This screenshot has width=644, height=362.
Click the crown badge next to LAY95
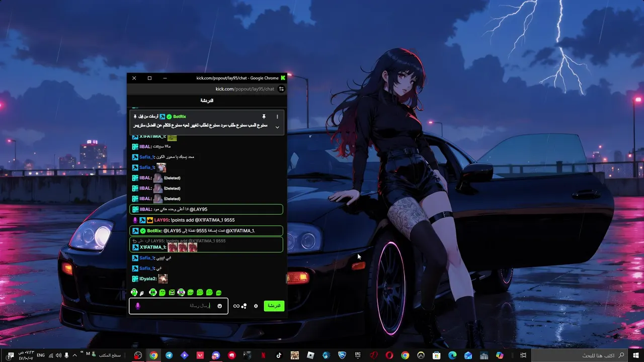click(x=149, y=220)
